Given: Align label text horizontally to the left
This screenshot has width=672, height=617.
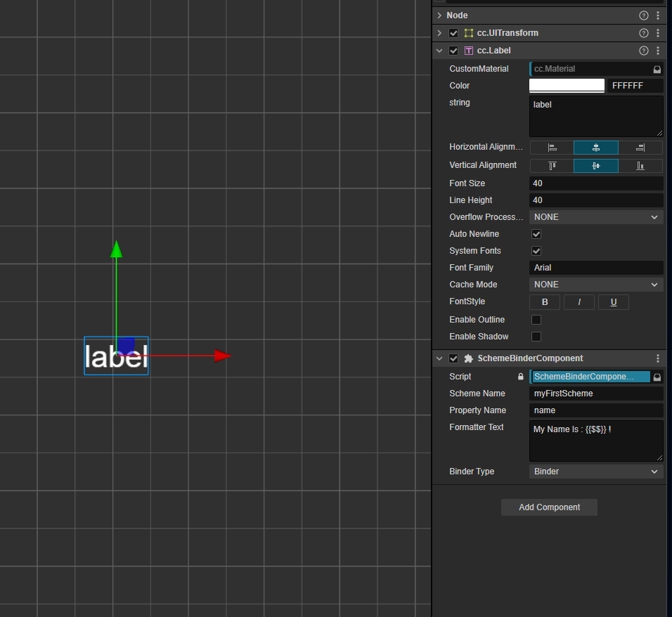Looking at the screenshot, I should pyautogui.click(x=552, y=148).
